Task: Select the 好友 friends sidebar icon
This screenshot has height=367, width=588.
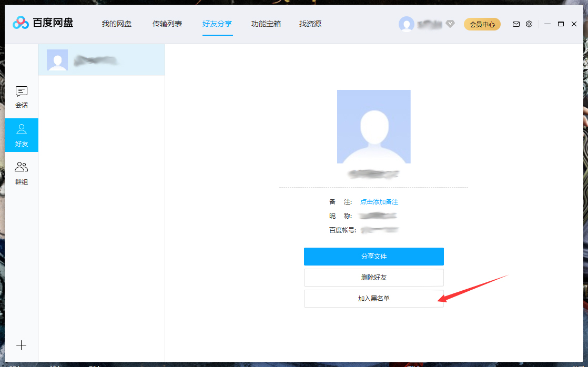Action: point(21,135)
